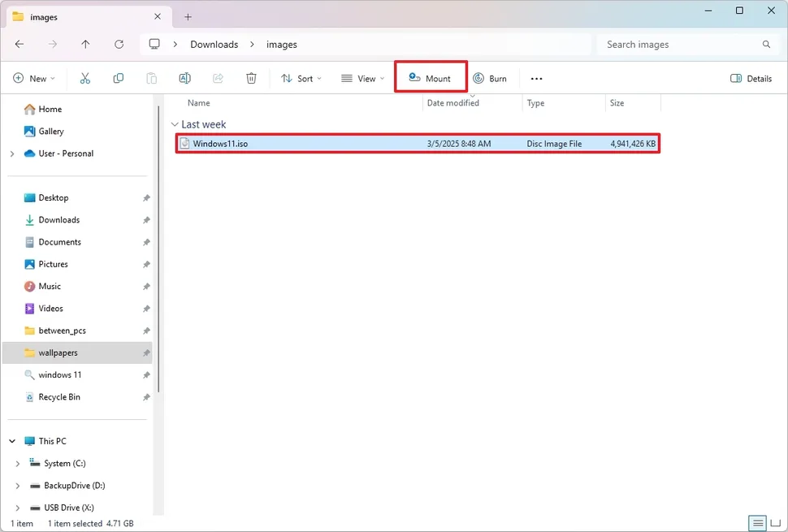Open the See more ellipsis icon

tap(536, 78)
